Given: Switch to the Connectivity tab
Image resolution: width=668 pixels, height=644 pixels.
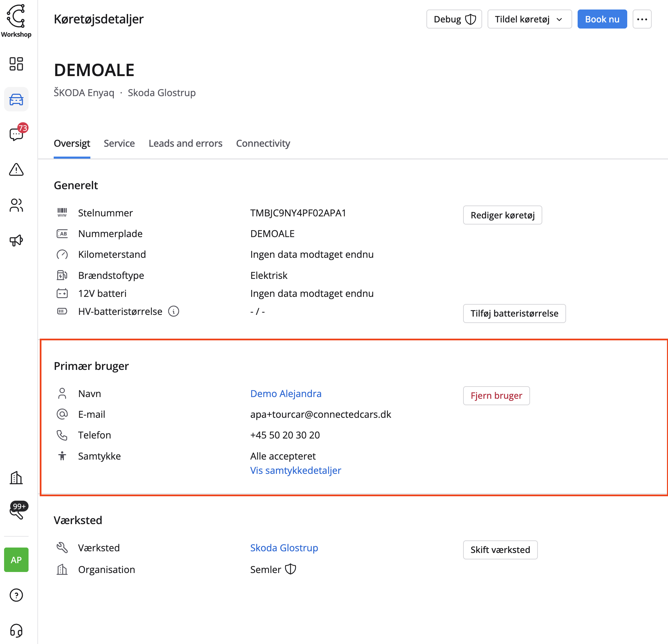Looking at the screenshot, I should (263, 143).
